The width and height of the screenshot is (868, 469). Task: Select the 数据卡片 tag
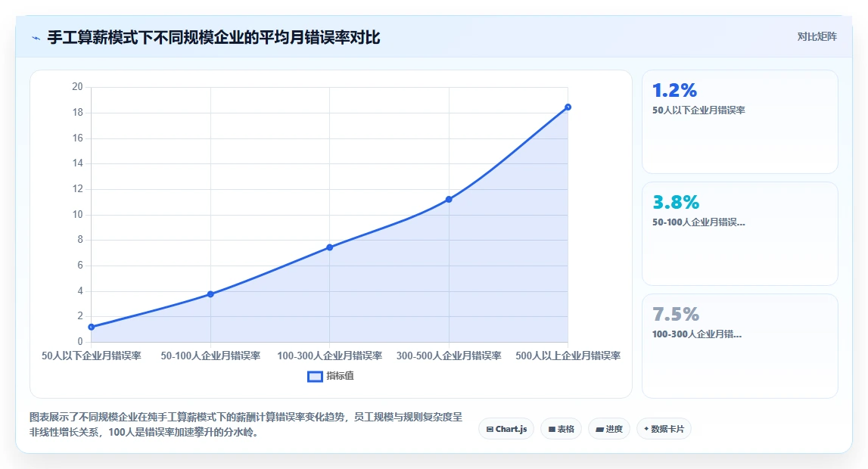tap(664, 429)
